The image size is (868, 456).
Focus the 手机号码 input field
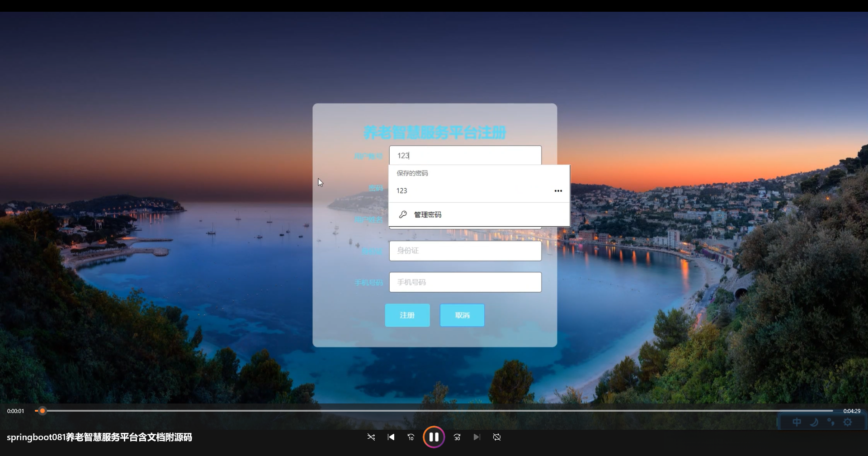point(465,282)
